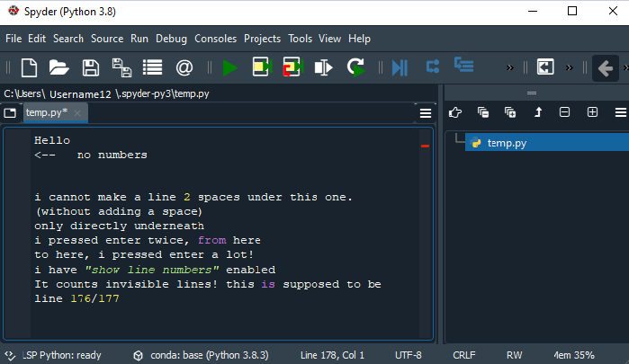Open the View menu
The image size is (629, 364).
pyautogui.click(x=329, y=39)
